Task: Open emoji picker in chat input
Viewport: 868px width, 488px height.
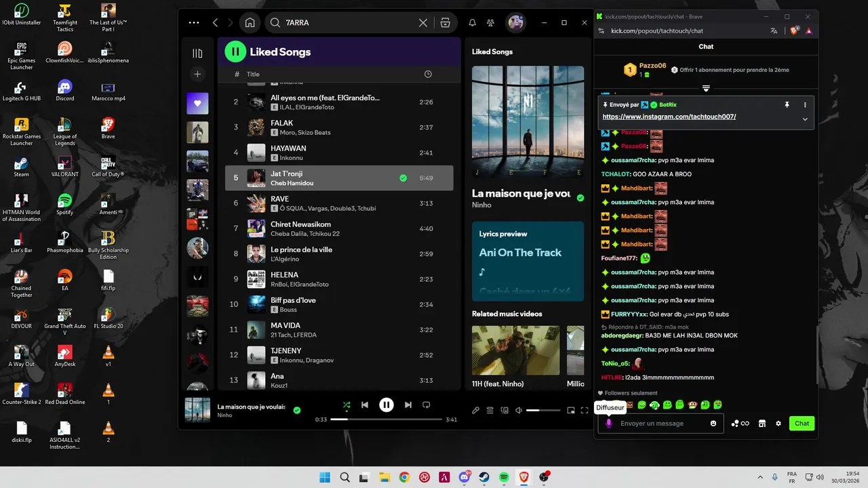Action: 713,424
